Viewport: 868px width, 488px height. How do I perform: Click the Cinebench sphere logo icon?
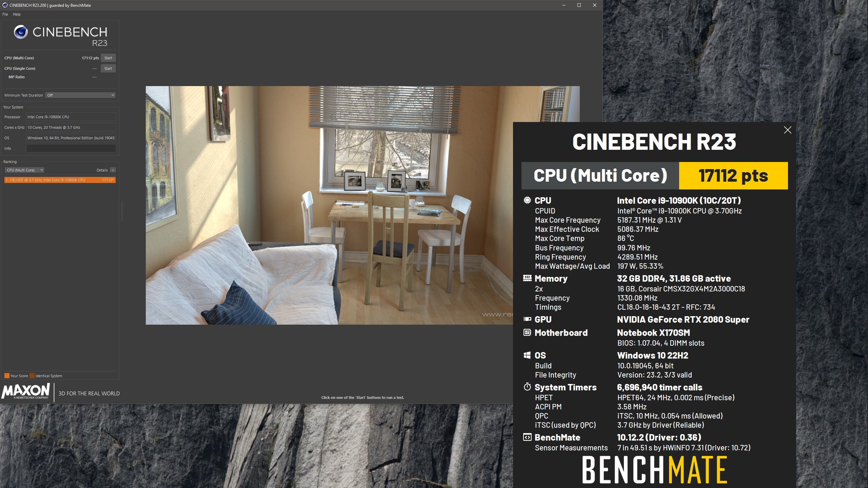(21, 32)
